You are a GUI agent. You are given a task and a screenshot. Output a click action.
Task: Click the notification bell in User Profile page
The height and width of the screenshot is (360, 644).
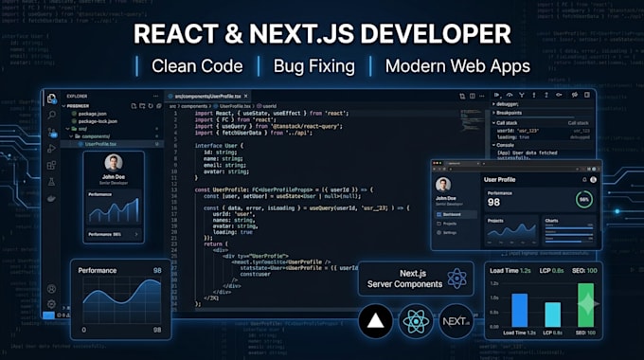coord(584,180)
